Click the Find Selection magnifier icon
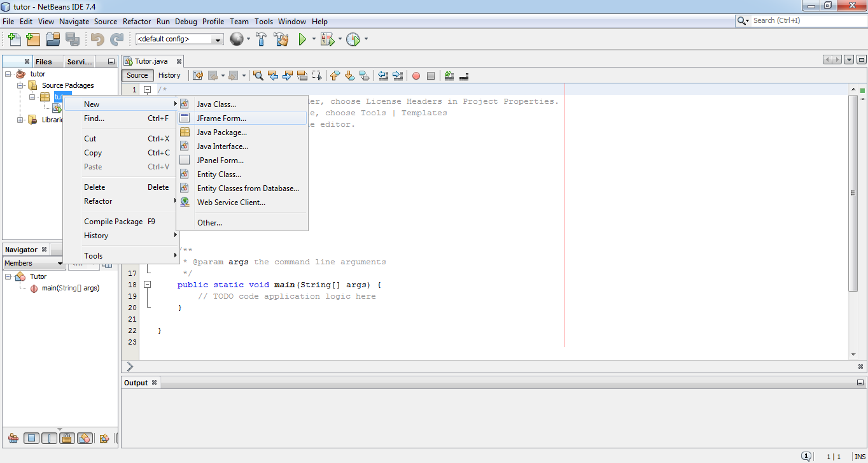Viewport: 868px width, 463px height. click(x=258, y=76)
